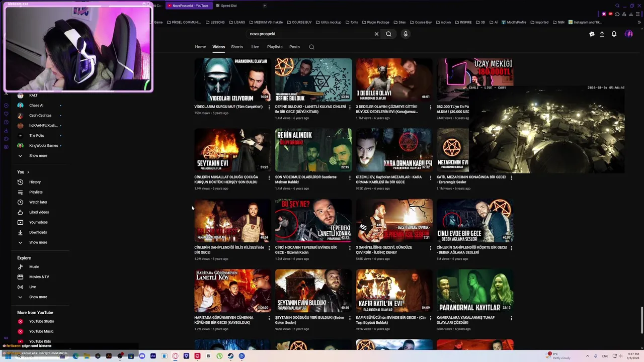The width and height of the screenshot is (644, 362).
Task: Open options for 'SON VİDEOMUZ OLABİLİRDİ!' video
Action: (350, 177)
